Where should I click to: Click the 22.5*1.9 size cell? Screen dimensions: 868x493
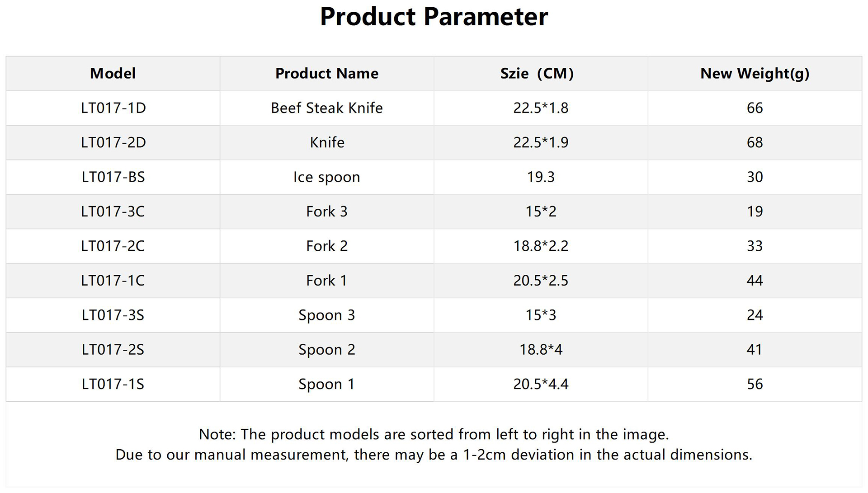[541, 142]
